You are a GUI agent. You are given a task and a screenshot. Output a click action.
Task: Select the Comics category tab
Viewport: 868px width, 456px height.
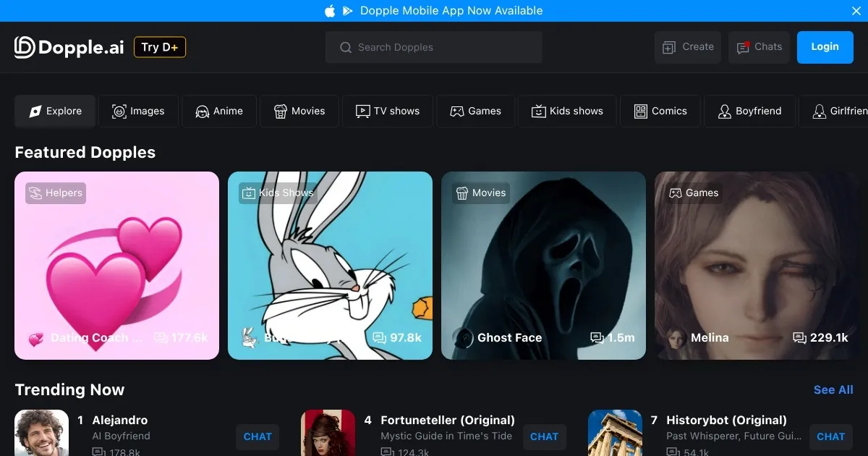click(660, 111)
